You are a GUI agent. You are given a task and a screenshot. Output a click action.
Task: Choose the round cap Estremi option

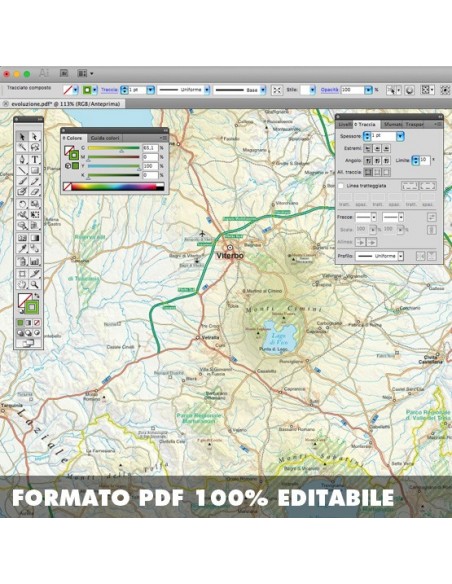[377, 149]
